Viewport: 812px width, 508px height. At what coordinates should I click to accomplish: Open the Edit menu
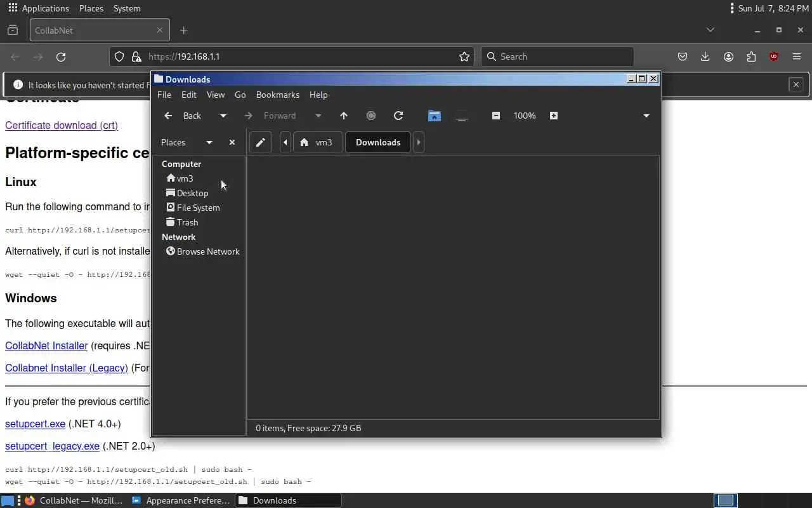189,95
